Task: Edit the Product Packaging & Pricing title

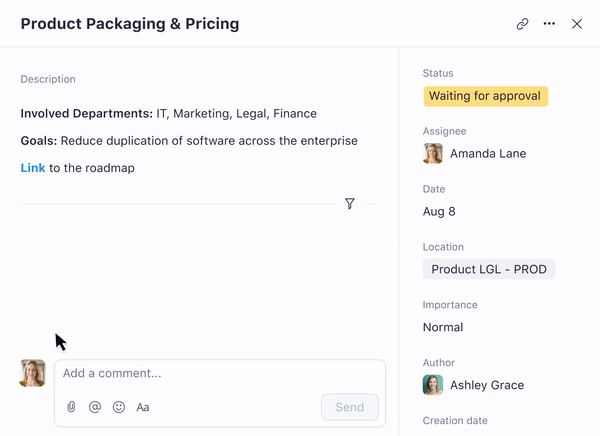Action: coord(130,24)
